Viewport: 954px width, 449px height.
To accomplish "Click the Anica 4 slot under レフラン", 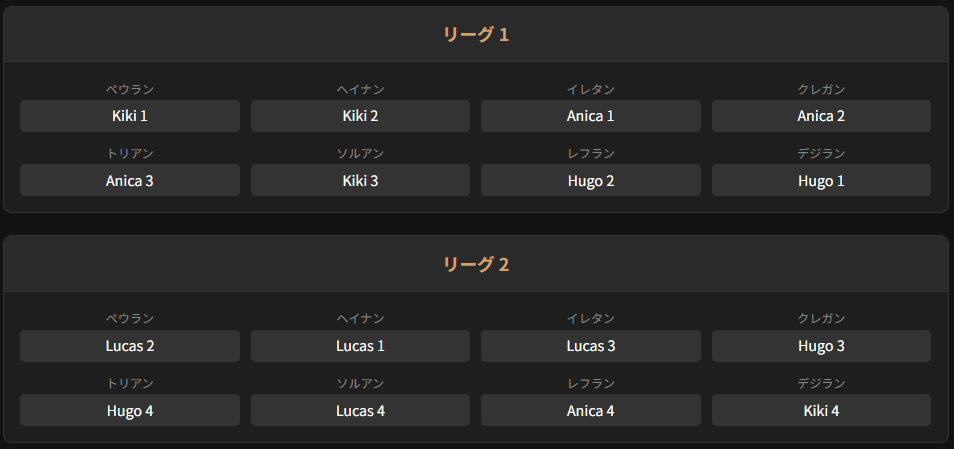I will coord(590,410).
